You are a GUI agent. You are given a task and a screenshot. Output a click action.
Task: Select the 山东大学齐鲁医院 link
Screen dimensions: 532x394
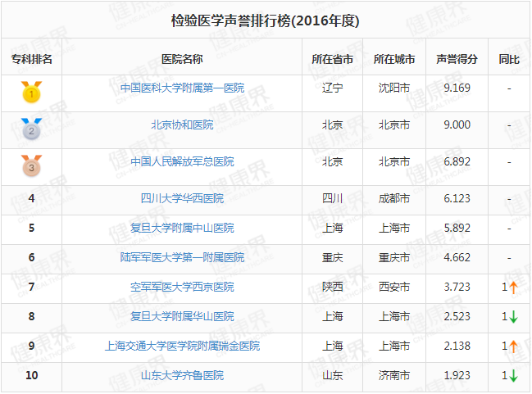(182, 375)
